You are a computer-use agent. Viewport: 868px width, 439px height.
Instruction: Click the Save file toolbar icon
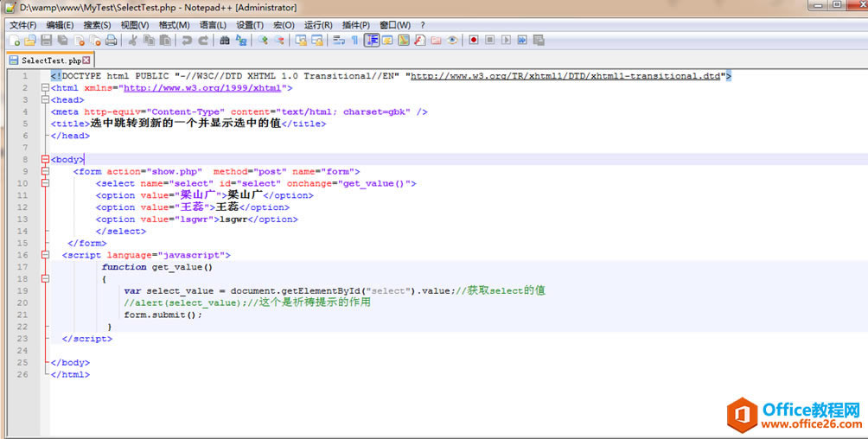[46, 40]
